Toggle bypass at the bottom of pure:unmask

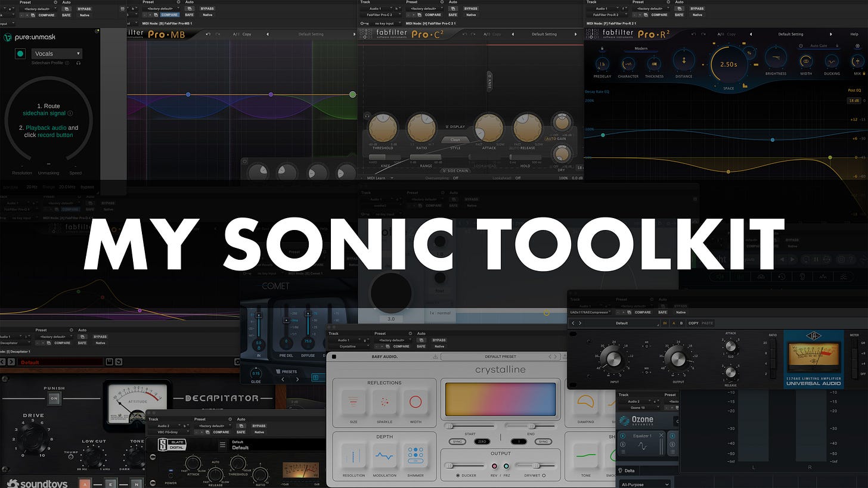click(x=88, y=187)
